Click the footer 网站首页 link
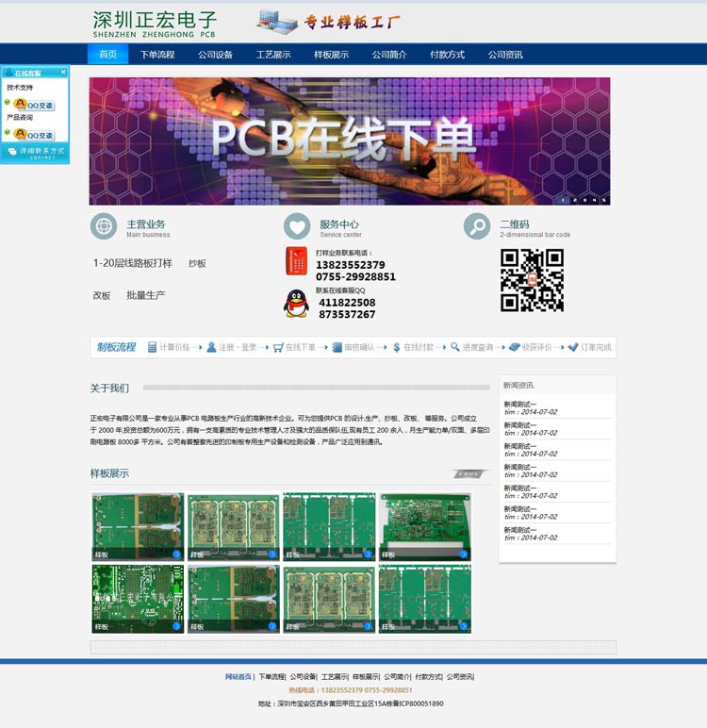Screen dimensions: 707x728 [238, 676]
